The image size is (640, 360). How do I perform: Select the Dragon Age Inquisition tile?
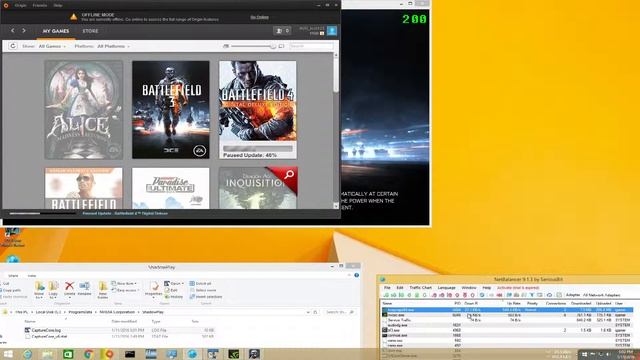coord(258,188)
